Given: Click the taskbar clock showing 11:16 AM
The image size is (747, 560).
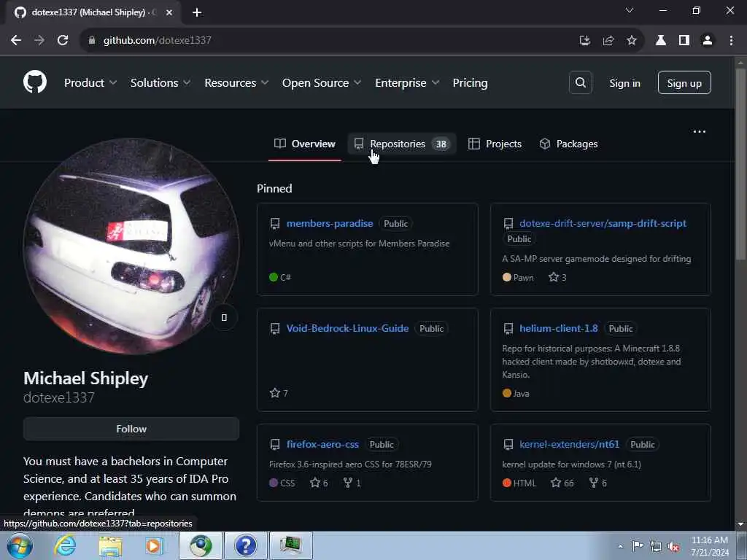Looking at the screenshot, I should tap(709, 546).
